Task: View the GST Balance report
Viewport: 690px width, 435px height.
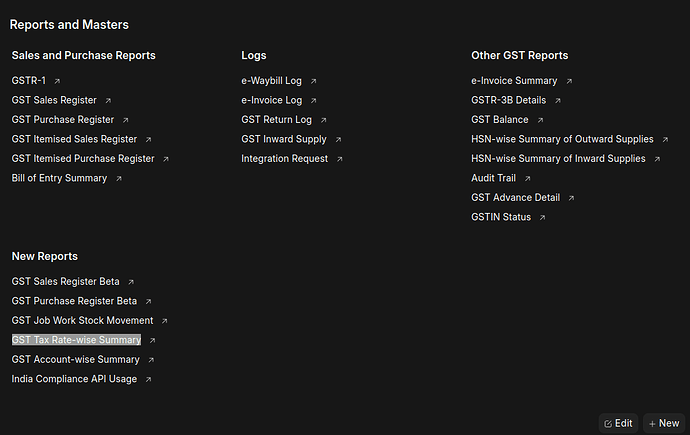Action: click(500, 120)
